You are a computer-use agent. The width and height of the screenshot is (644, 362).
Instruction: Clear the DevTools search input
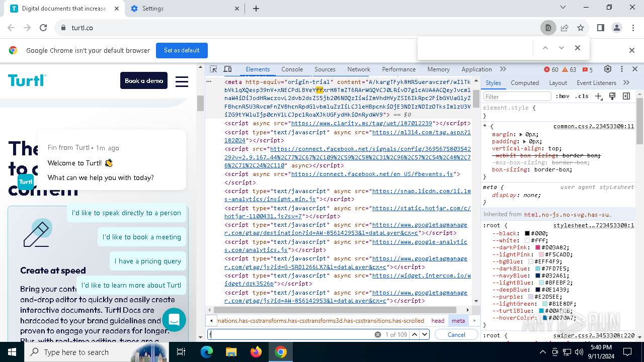point(377,334)
